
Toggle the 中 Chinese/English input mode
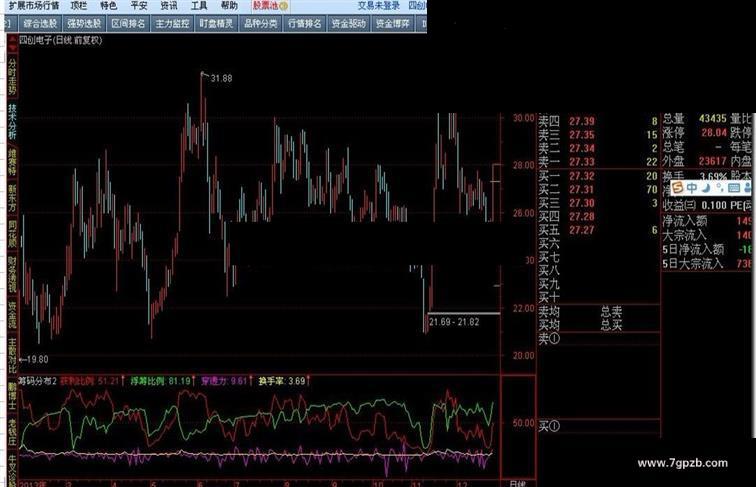point(692,188)
